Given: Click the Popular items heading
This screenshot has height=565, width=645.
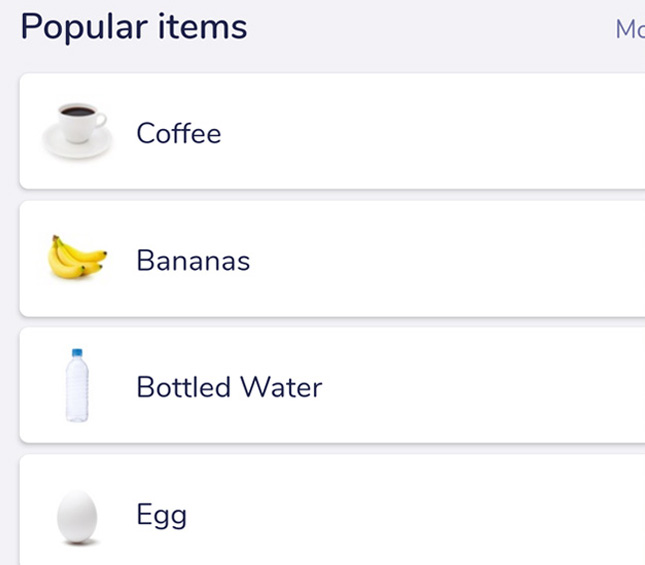Looking at the screenshot, I should [134, 27].
